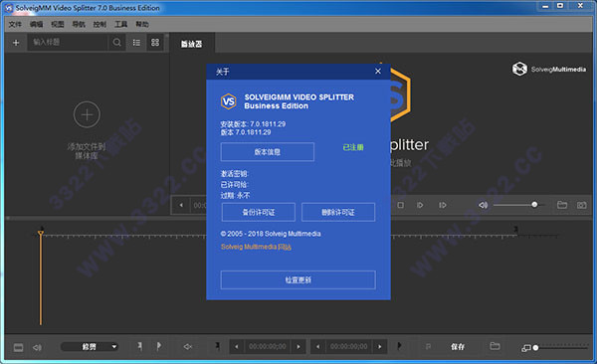597x364 pixels.
Task: Click the go to start marker icon
Action: tap(217, 346)
